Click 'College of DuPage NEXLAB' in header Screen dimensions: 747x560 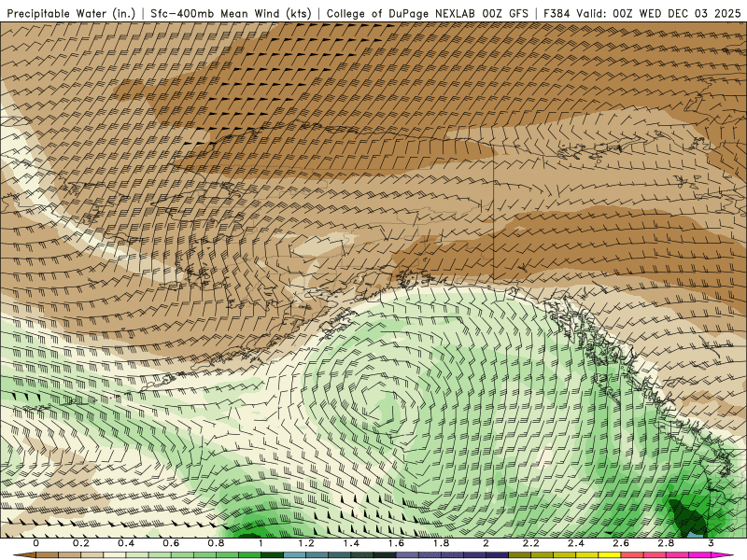click(401, 14)
